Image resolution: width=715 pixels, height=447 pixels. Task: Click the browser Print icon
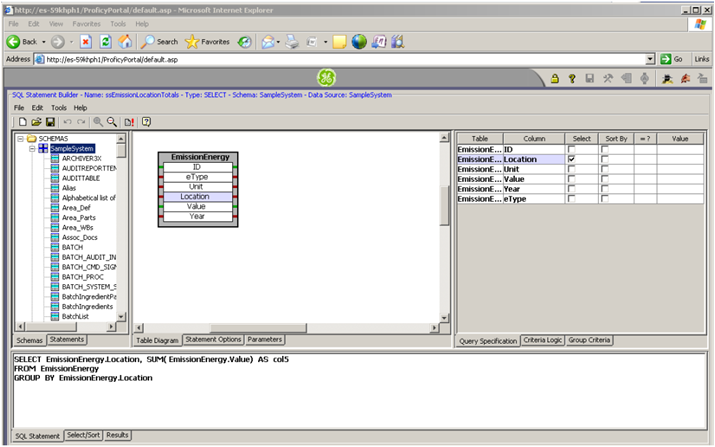(292, 42)
